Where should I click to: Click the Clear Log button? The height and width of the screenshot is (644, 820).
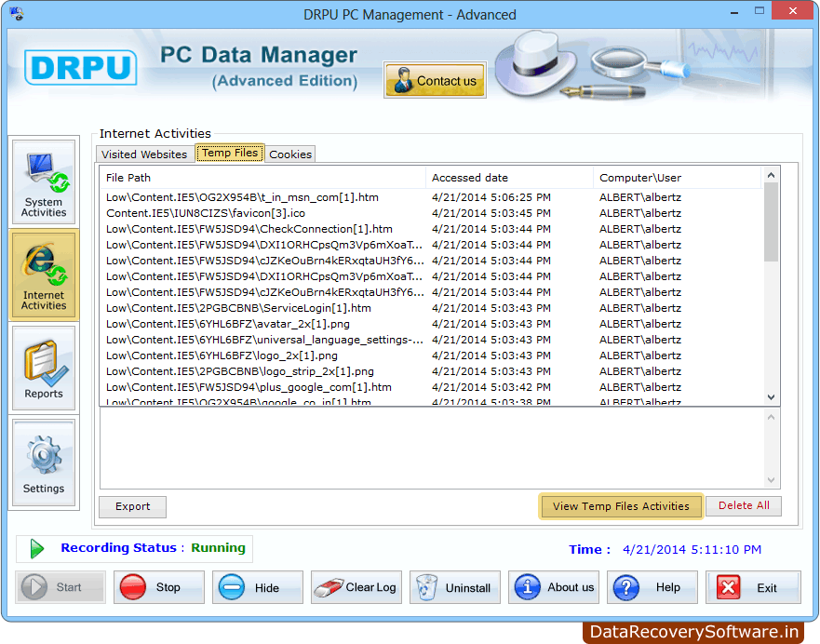[x=356, y=587]
